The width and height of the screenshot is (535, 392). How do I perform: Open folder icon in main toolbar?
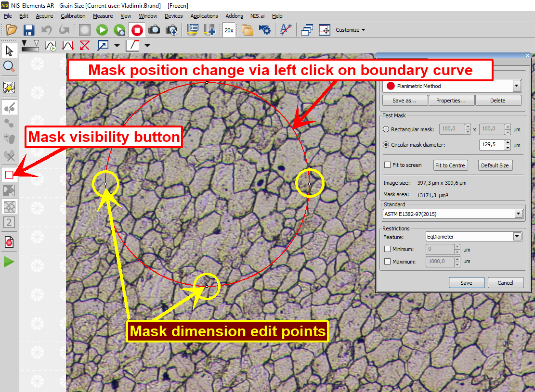pos(12,30)
